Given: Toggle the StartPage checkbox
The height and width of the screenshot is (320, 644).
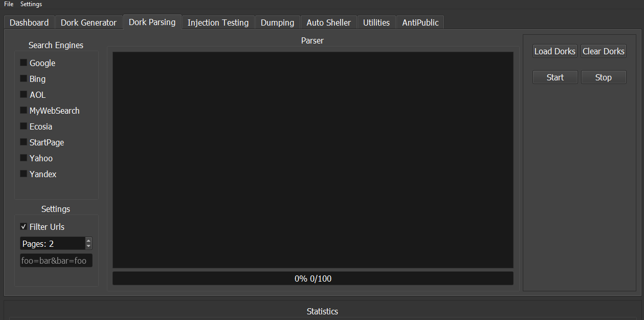Looking at the screenshot, I should click(24, 142).
